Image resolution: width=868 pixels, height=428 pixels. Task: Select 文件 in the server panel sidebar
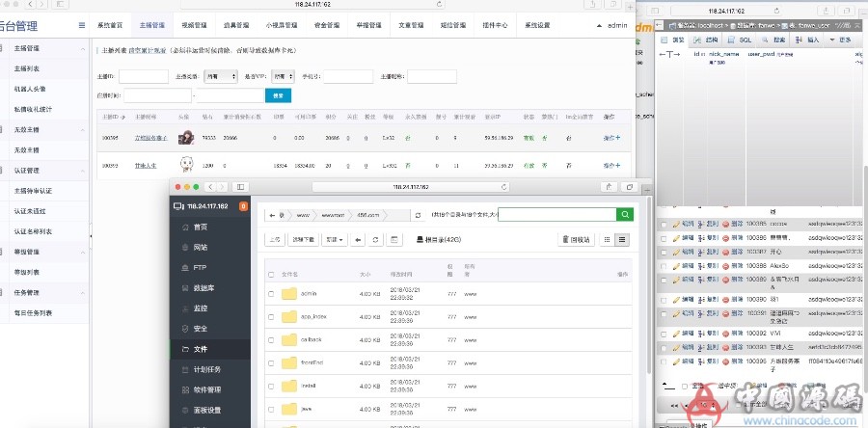point(210,349)
